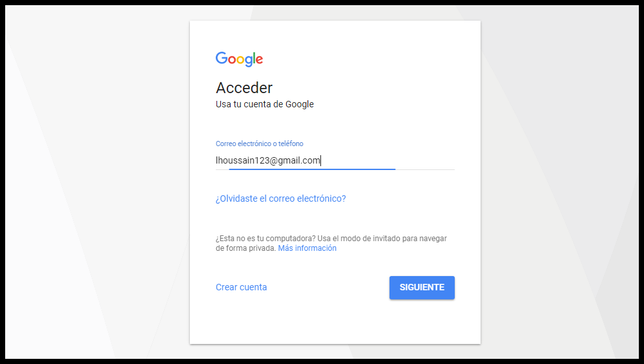
Task: Click the final red e in the Google logo
Action: click(x=259, y=59)
